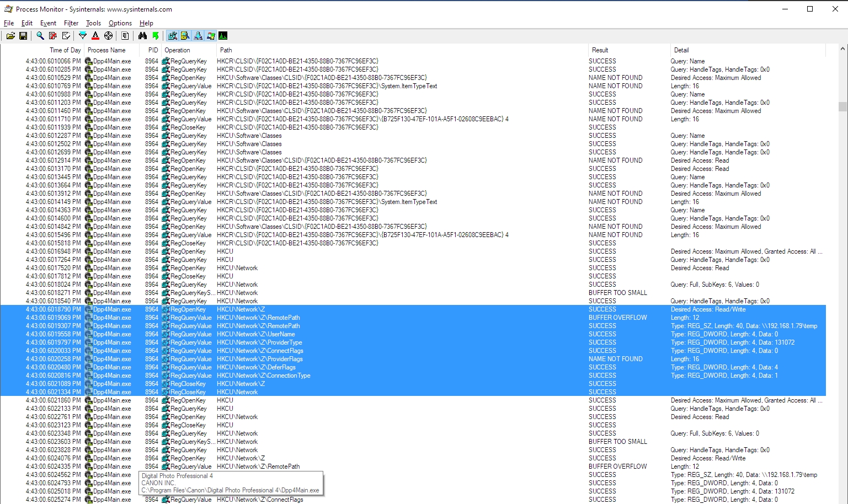Click the vertical scrollbar thumb
This screenshot has height=504, width=848.
(x=842, y=106)
